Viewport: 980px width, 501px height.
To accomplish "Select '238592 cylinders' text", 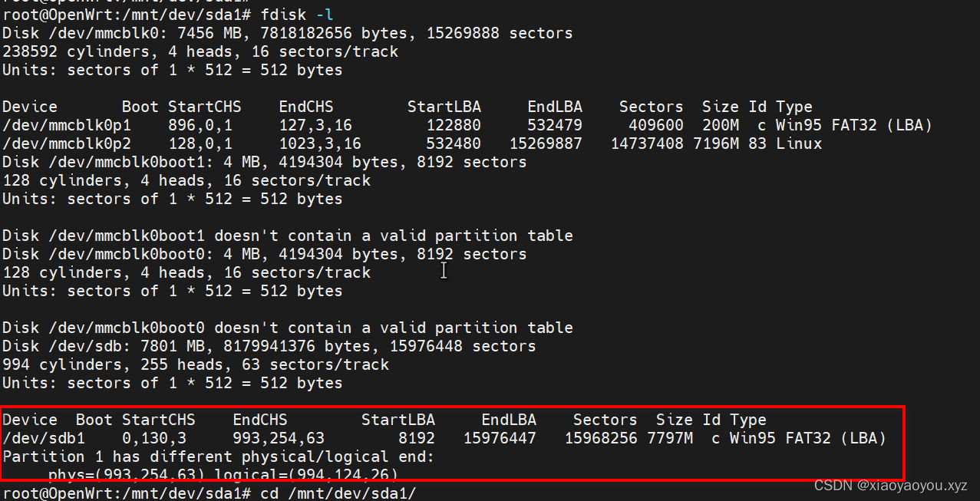I will (x=76, y=51).
